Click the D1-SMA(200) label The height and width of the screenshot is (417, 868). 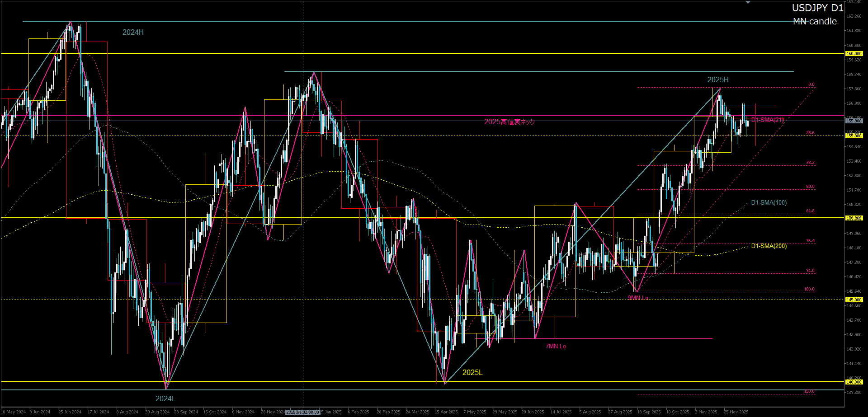769,246
